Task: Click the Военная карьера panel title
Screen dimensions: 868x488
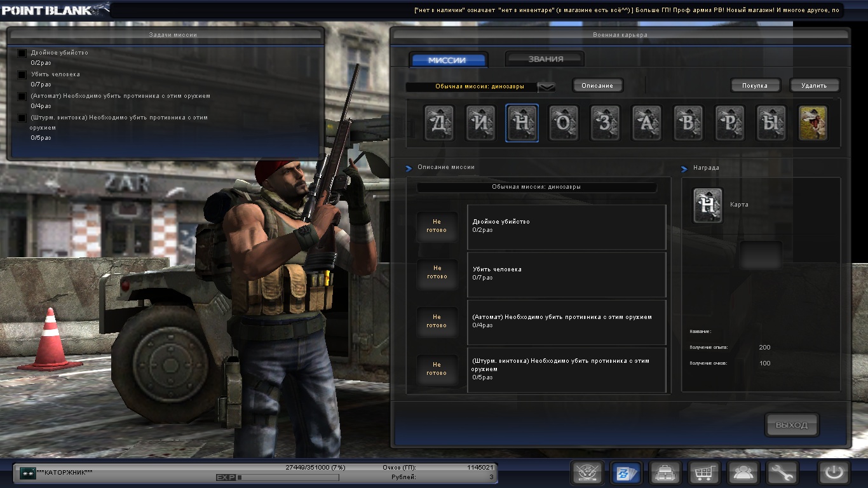Action: [x=620, y=35]
